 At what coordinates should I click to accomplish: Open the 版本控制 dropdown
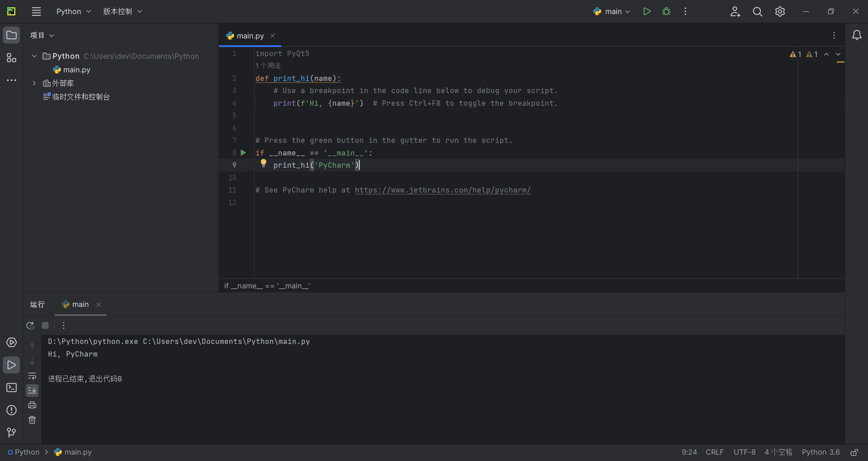coord(123,11)
